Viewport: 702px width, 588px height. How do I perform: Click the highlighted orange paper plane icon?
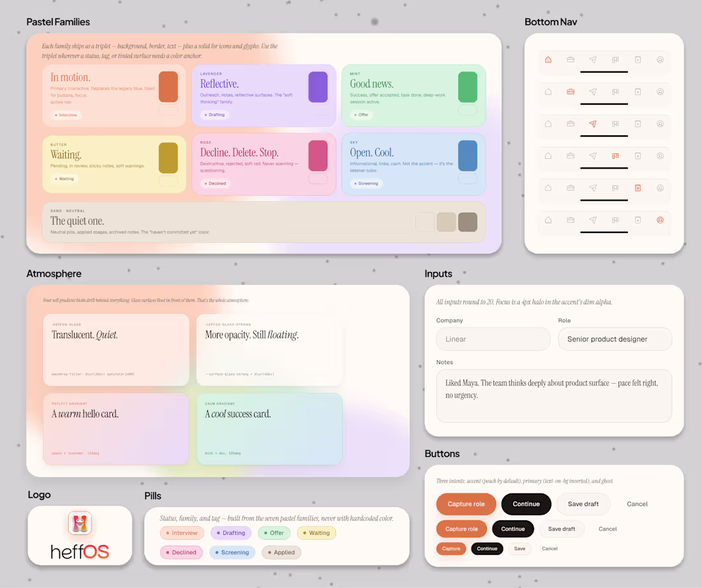coord(593,124)
